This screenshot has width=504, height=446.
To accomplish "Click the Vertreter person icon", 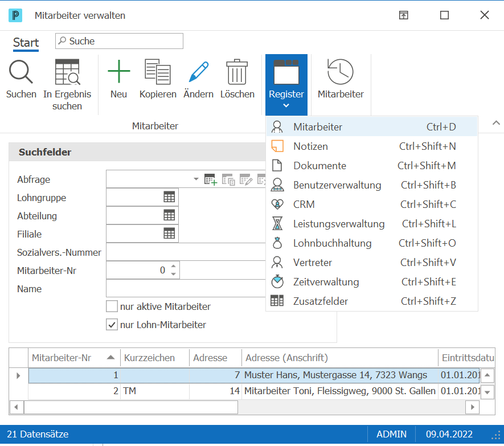I will coord(277,263).
